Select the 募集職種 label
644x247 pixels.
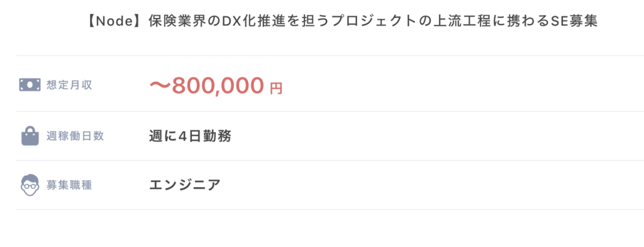tap(69, 185)
